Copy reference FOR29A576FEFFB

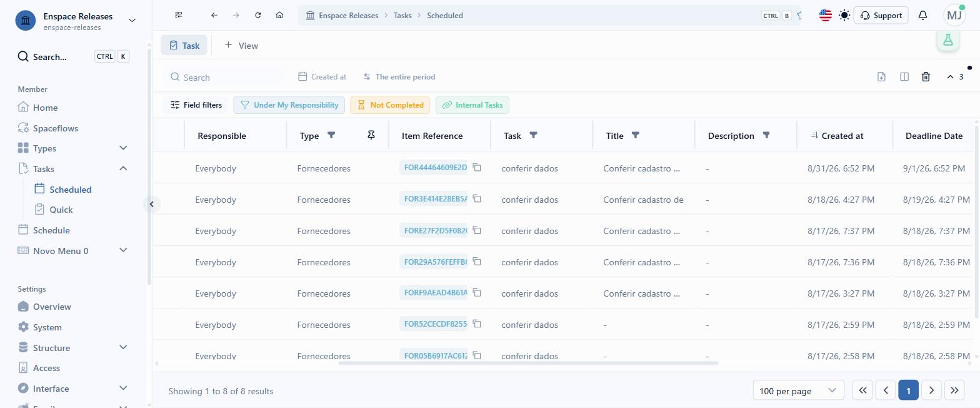[477, 262]
